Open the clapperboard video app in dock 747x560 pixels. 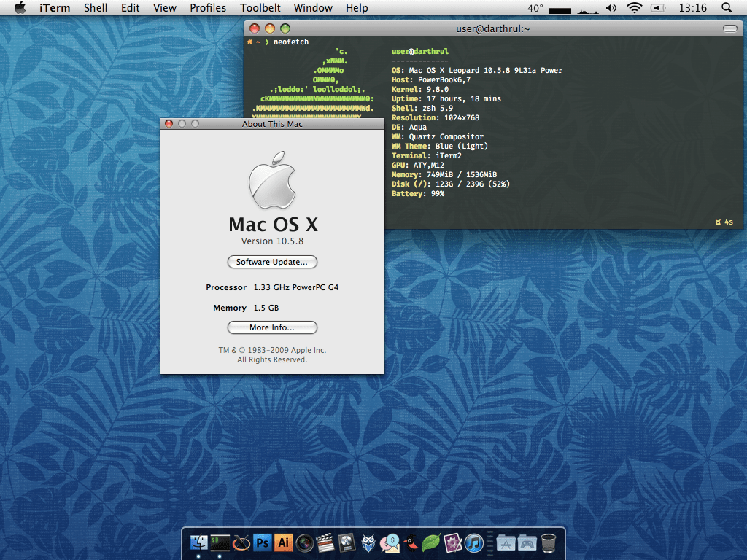tap(326, 542)
